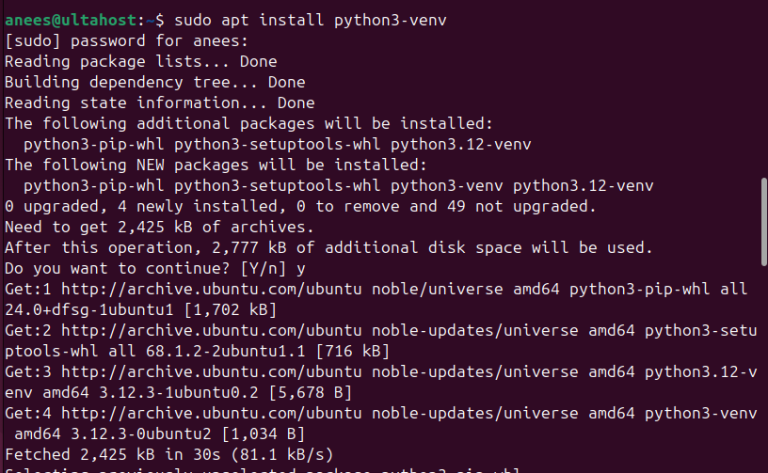Click 'The following additional packages' heading line

click(x=249, y=123)
